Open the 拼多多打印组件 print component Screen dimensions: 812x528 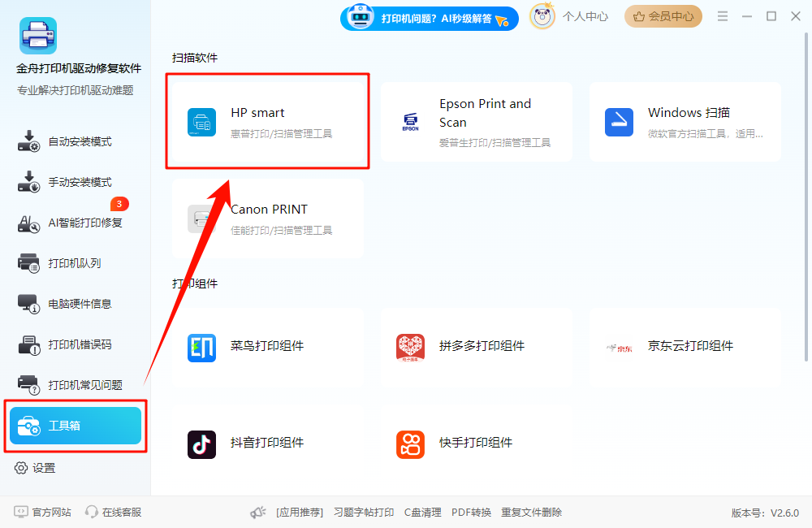(x=476, y=346)
